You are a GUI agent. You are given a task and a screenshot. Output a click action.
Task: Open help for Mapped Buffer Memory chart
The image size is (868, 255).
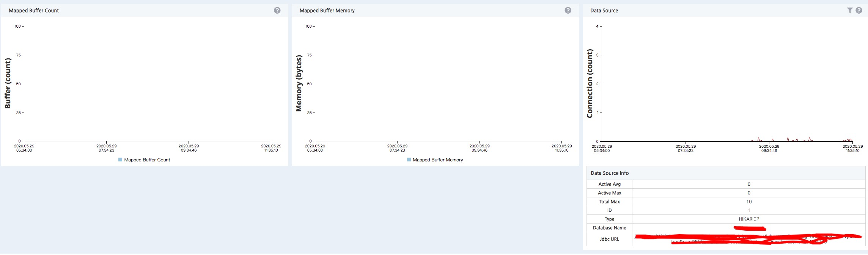[x=568, y=11]
